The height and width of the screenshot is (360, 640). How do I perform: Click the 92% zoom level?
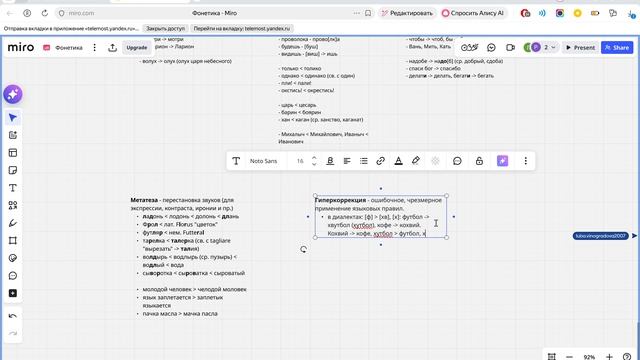pos(589,357)
